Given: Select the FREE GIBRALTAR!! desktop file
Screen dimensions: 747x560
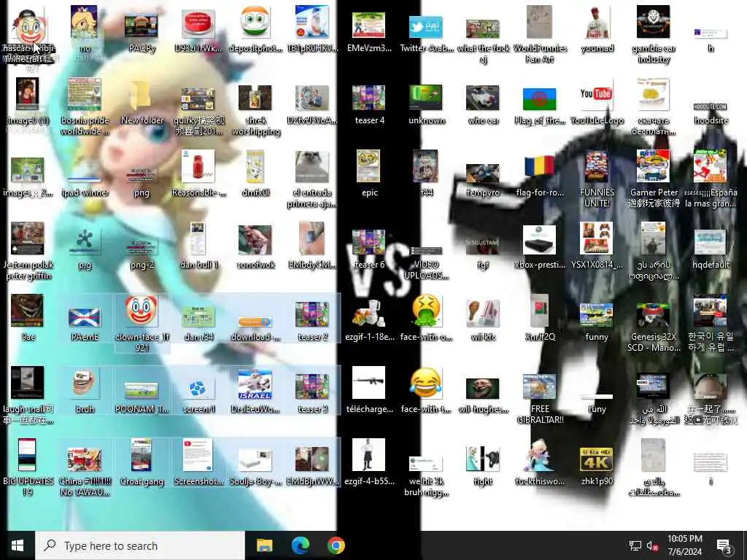Looking at the screenshot, I should pyautogui.click(x=539, y=399).
